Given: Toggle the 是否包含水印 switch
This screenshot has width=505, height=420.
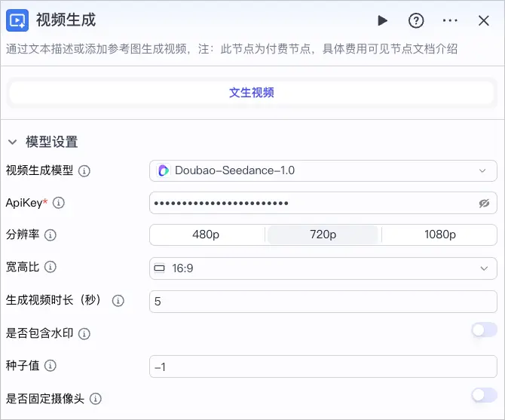Looking at the screenshot, I should 485,330.
